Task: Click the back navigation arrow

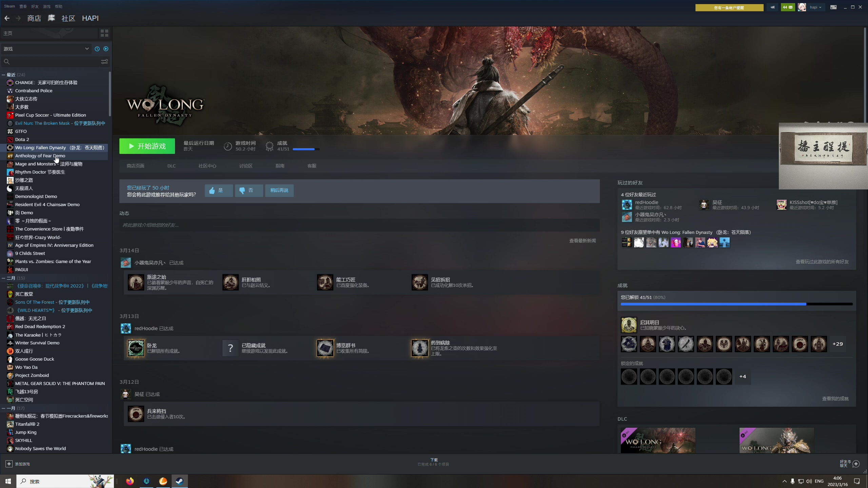Action: (7, 18)
